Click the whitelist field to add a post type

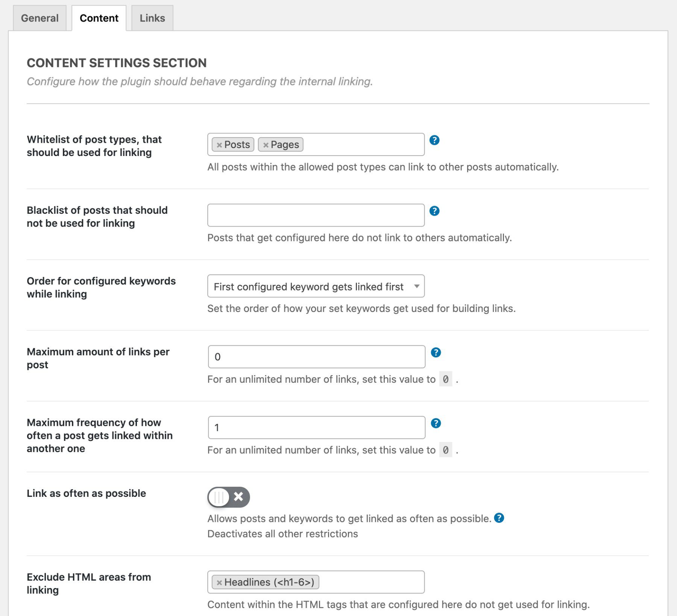point(361,144)
